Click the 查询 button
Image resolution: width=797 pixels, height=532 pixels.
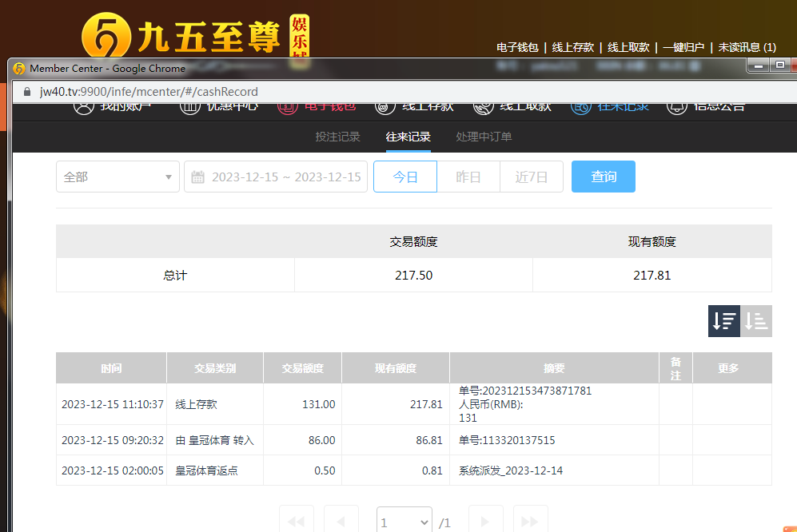604,177
